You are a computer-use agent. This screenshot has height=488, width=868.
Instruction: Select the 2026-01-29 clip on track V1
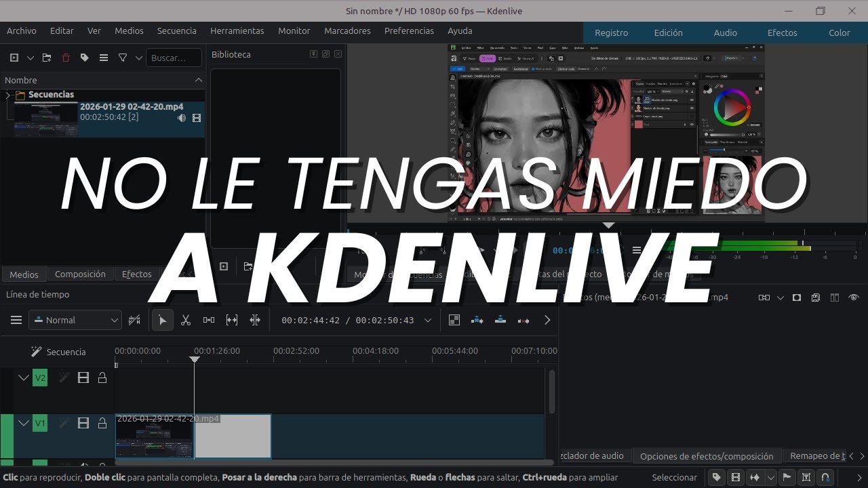[x=193, y=436]
